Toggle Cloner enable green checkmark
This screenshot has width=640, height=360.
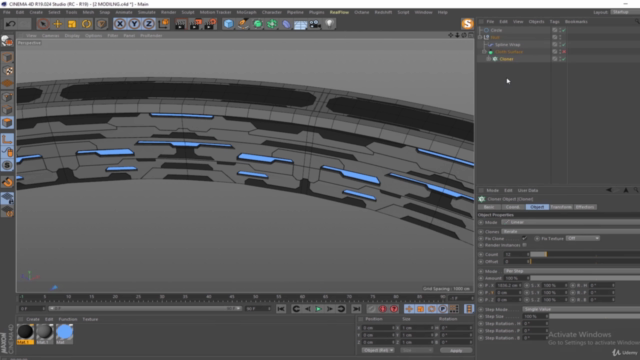[x=564, y=59]
